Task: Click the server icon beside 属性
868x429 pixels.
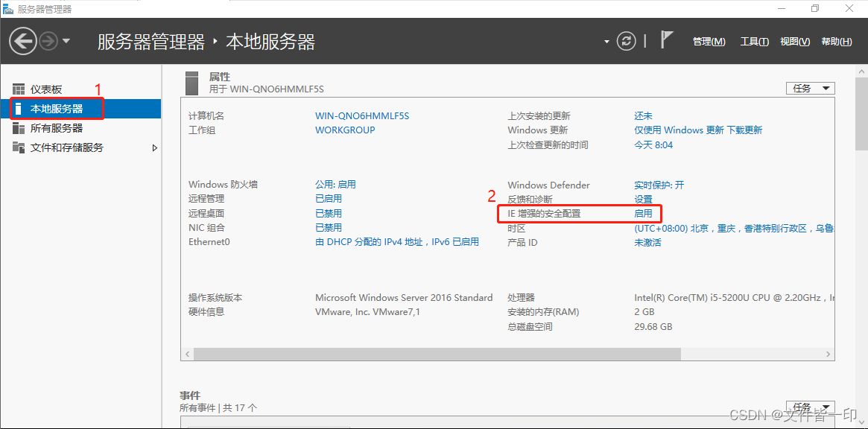Action: click(191, 83)
